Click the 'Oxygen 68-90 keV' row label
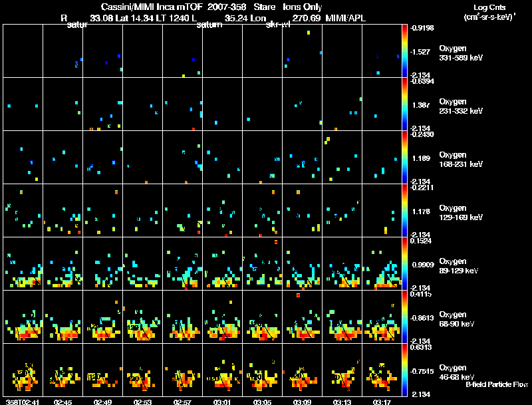This screenshot has width=532, height=405. (x=457, y=319)
